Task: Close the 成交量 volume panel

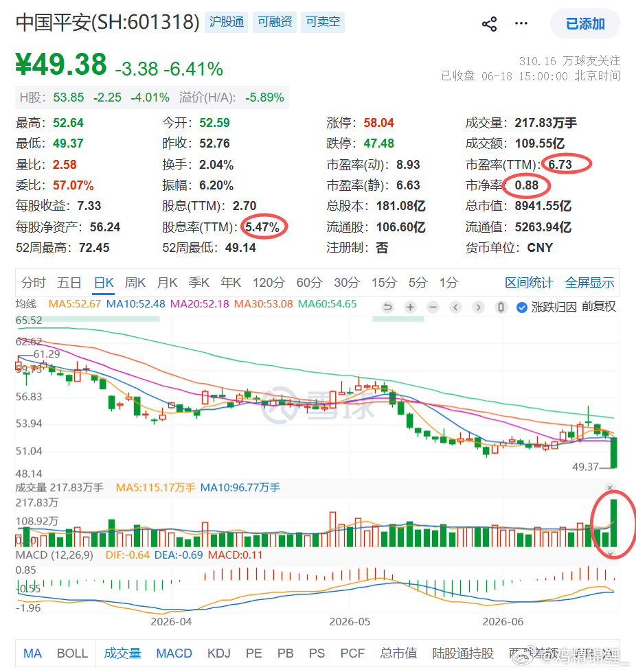Action: [x=610, y=488]
